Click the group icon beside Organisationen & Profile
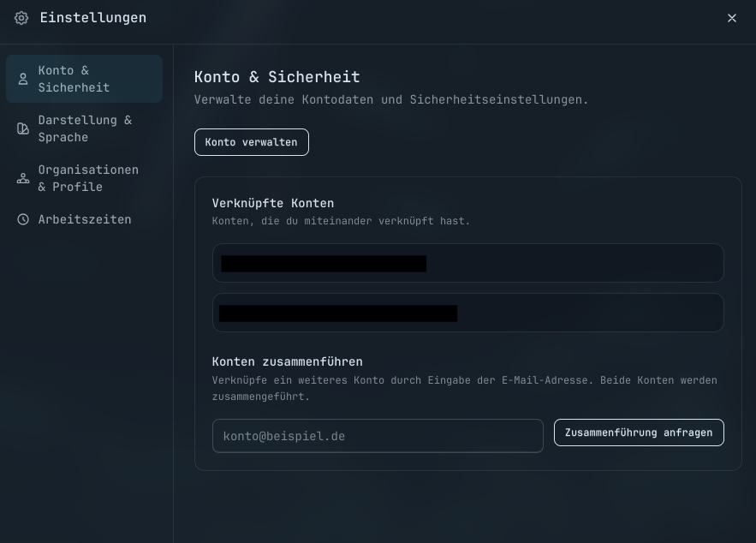756x543 pixels. pyautogui.click(x=23, y=178)
